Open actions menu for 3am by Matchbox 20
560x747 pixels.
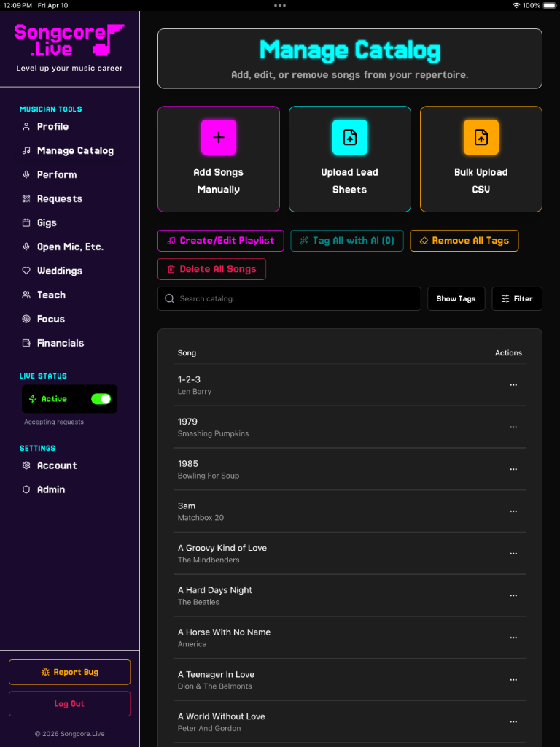pyautogui.click(x=513, y=511)
